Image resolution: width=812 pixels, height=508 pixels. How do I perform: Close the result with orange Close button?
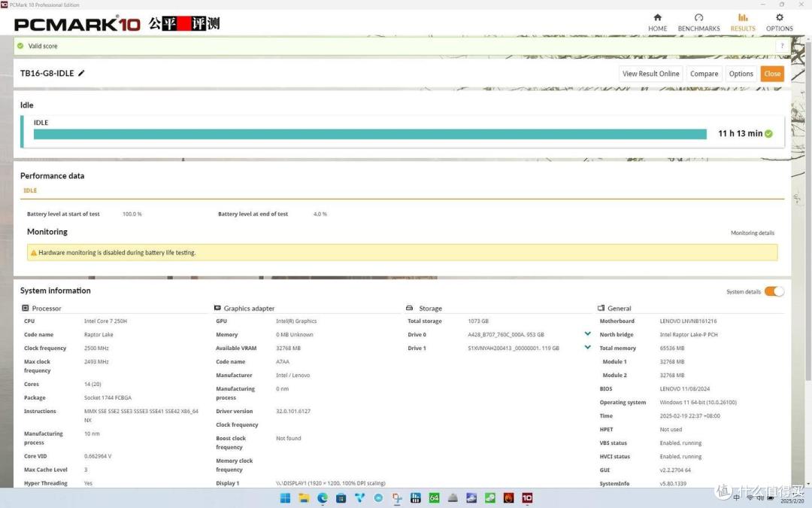(x=771, y=74)
